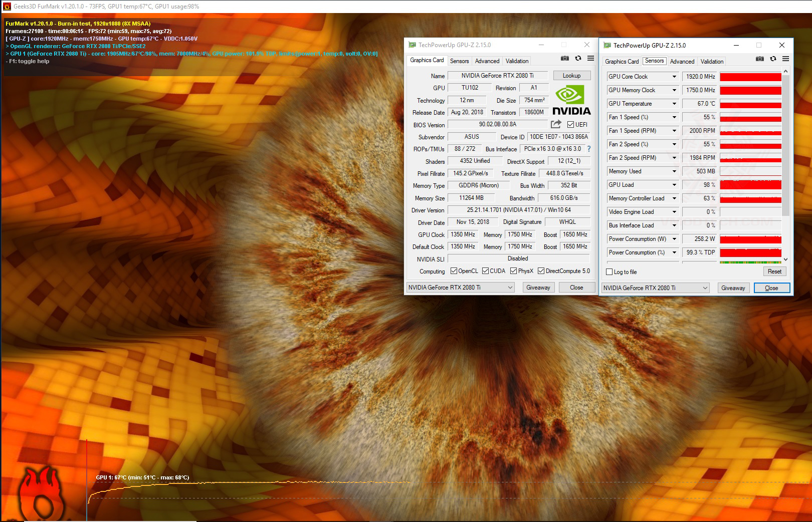Viewport: 812px width, 522px height.
Task: Click the GPU name field in Graphics Card window
Action: pos(497,76)
